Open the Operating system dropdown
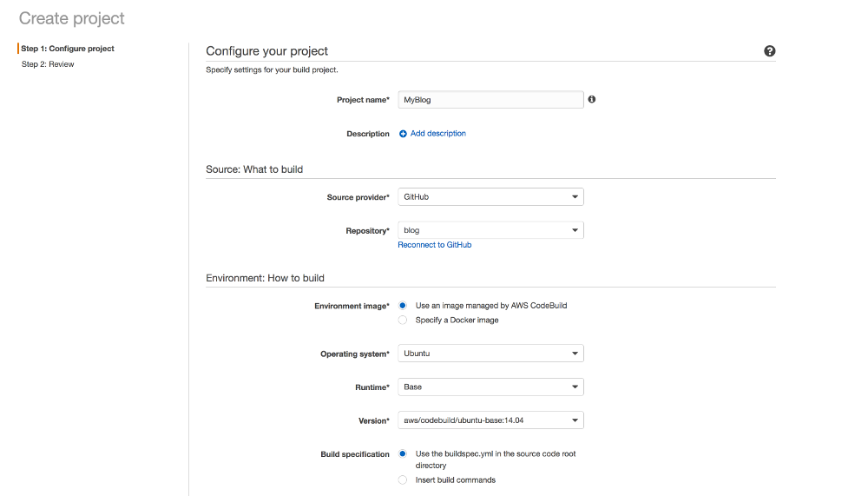Image resolution: width=868 pixels, height=496 pixels. [x=490, y=354]
